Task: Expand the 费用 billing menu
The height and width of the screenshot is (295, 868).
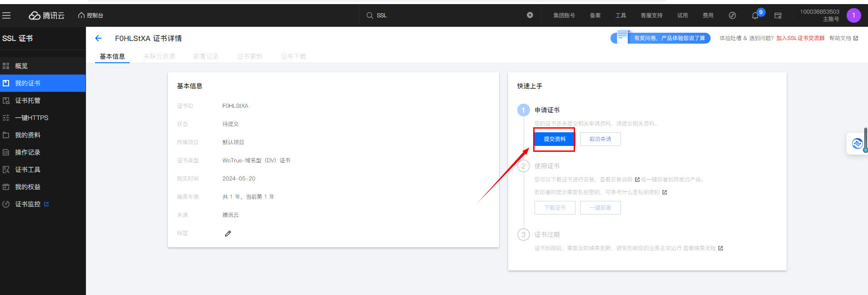Action: (x=708, y=15)
